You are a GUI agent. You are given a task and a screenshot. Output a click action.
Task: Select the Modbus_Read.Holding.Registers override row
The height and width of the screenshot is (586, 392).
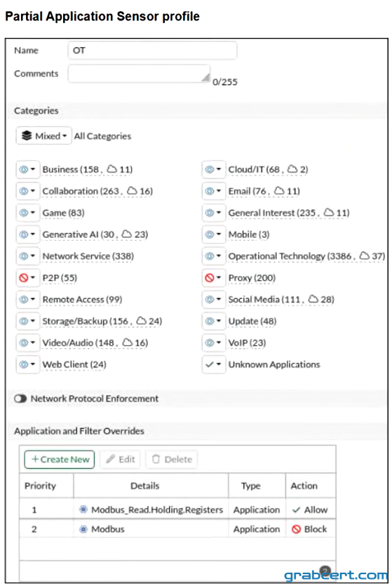pyautogui.click(x=177, y=510)
